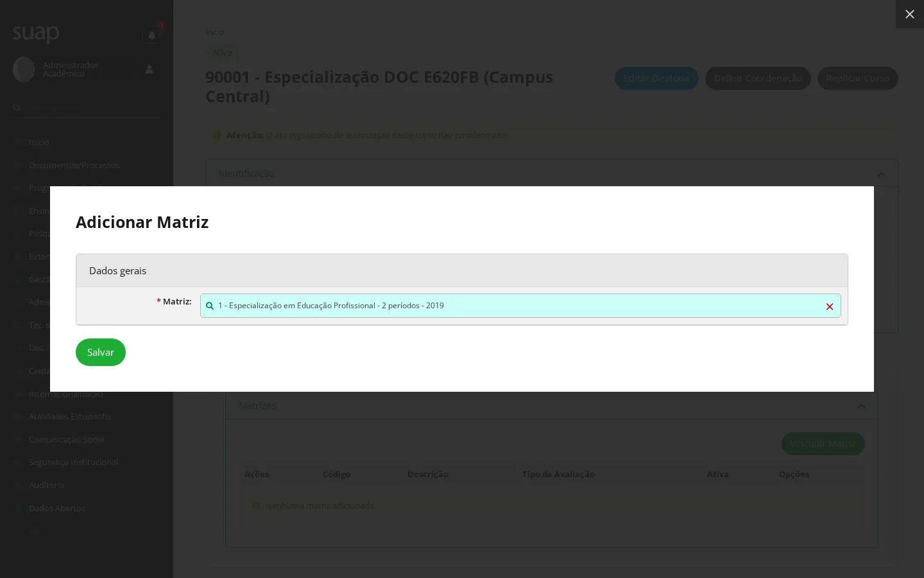Image resolution: width=924 pixels, height=578 pixels.
Task: Clear the selected matriz with the red X
Action: (x=830, y=306)
